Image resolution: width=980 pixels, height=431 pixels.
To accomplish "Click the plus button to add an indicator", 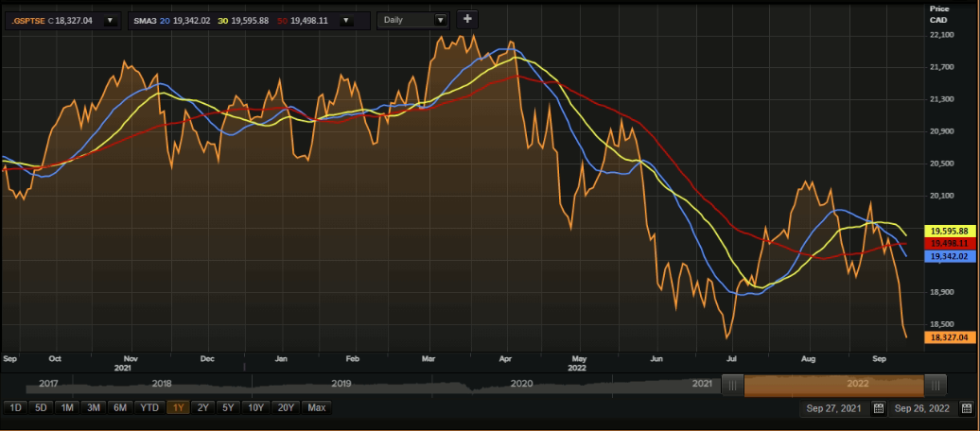I will point(467,19).
